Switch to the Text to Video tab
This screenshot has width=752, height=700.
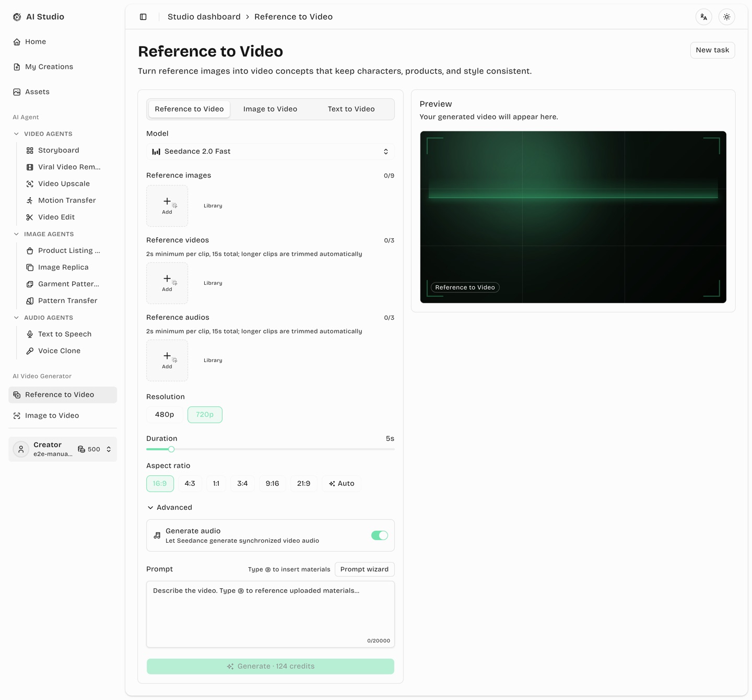[351, 109]
